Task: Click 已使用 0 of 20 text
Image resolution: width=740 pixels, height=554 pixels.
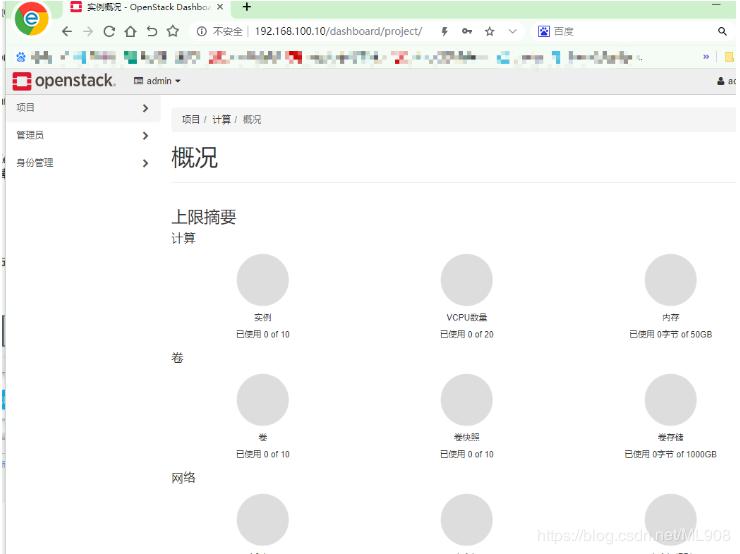Action: point(467,334)
